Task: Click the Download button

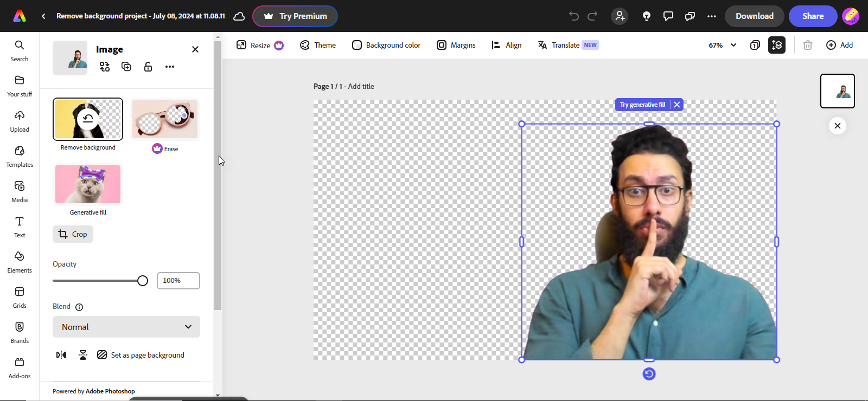Action: pyautogui.click(x=754, y=16)
